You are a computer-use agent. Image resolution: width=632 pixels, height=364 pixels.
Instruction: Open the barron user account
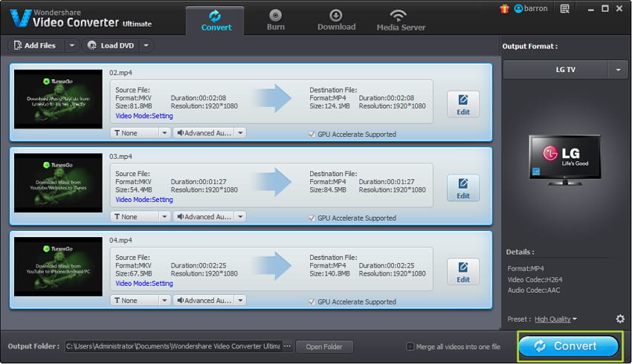(x=531, y=8)
